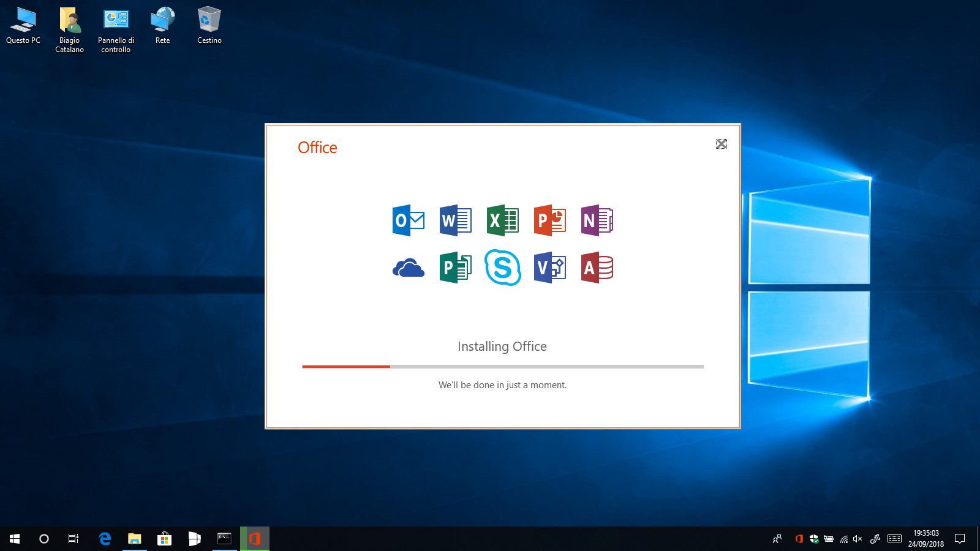This screenshot has width=980, height=551.
Task: Click the Excel icon in Office installer
Action: click(x=502, y=220)
